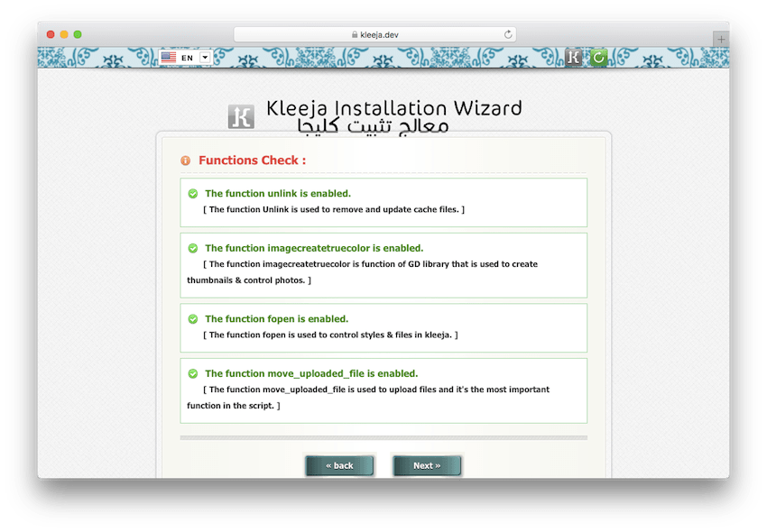Minimize the browser window with the yellow button

[x=64, y=34]
